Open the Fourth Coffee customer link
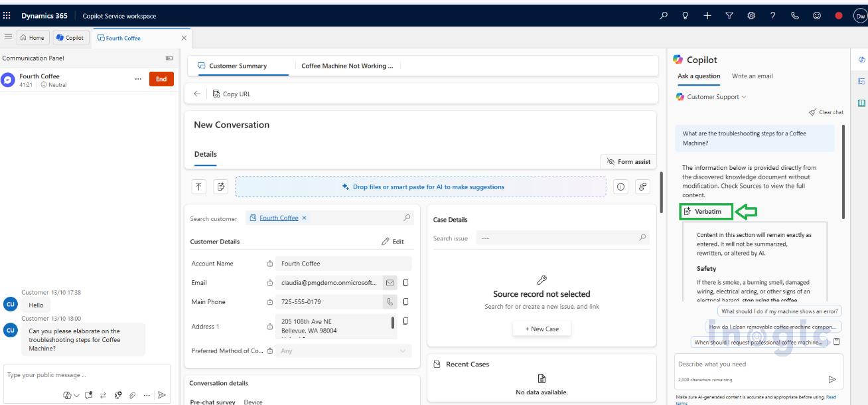This screenshot has height=405, width=868. point(279,218)
